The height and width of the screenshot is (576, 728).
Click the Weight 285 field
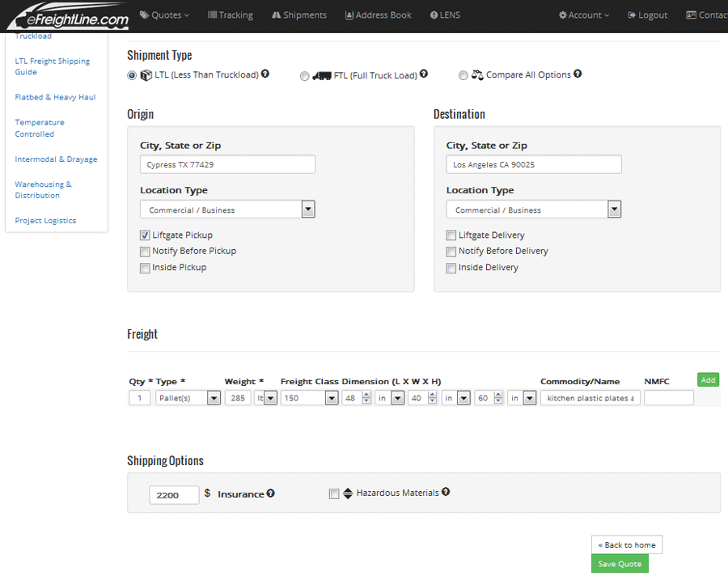pyautogui.click(x=238, y=398)
